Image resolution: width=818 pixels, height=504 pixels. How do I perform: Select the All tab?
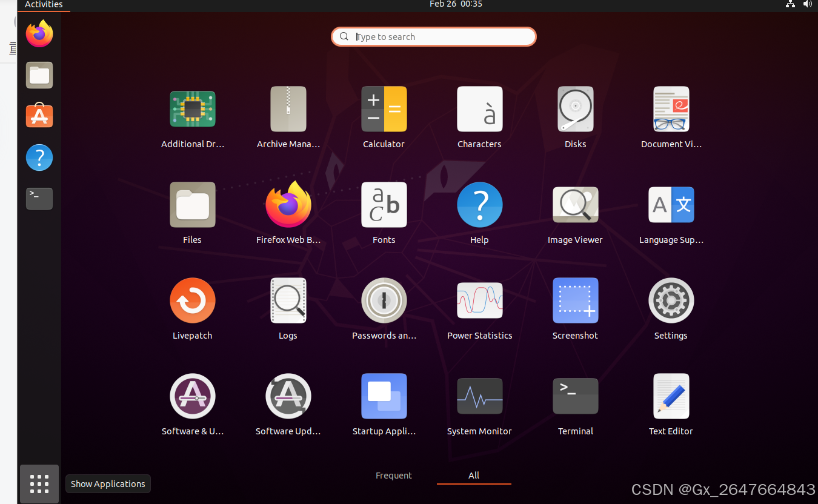(x=474, y=476)
